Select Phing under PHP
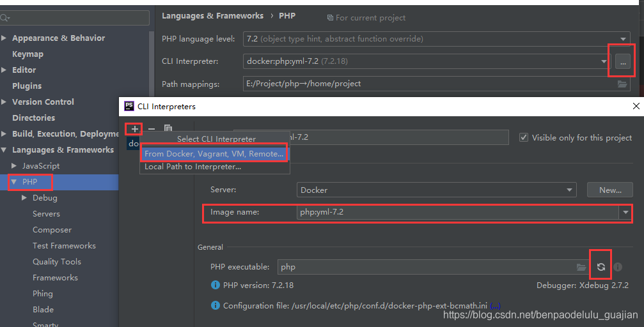The height and width of the screenshot is (327, 644). coord(43,294)
